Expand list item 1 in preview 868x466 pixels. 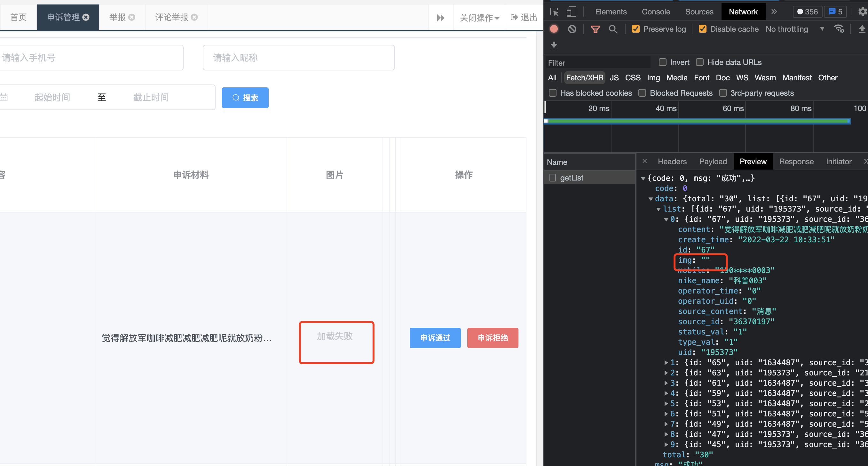pyautogui.click(x=666, y=363)
